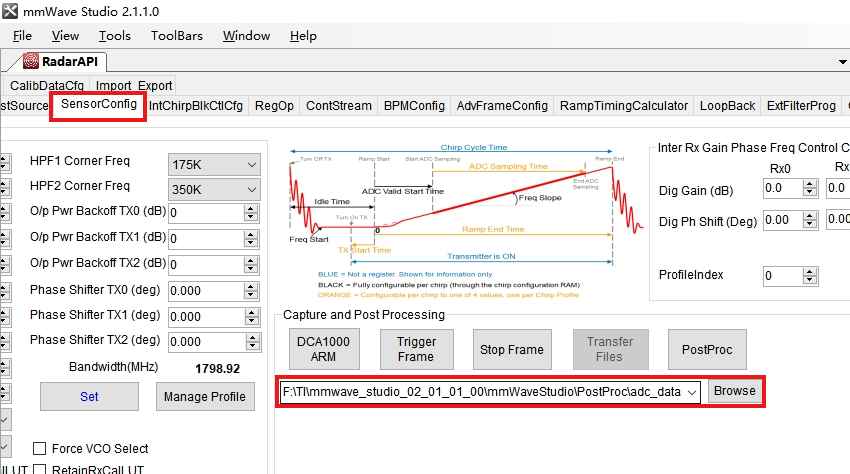Click the DCA1000 ARM button
The height and width of the screenshot is (474, 850).
pos(324,349)
